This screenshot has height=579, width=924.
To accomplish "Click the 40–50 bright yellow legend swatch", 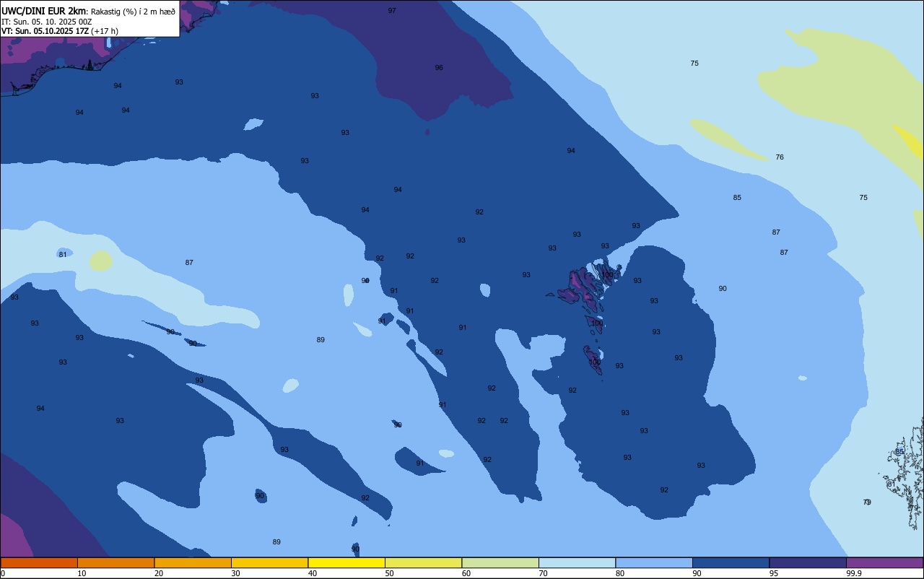I will click(x=346, y=562).
